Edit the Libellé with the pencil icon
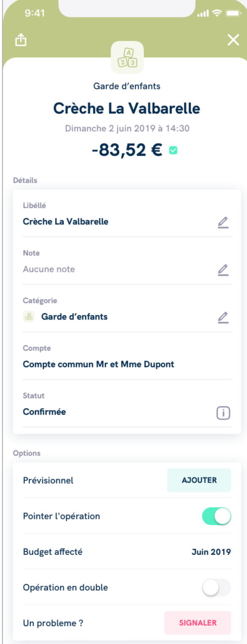Viewport: 247px width, 644px height. pyautogui.click(x=223, y=222)
